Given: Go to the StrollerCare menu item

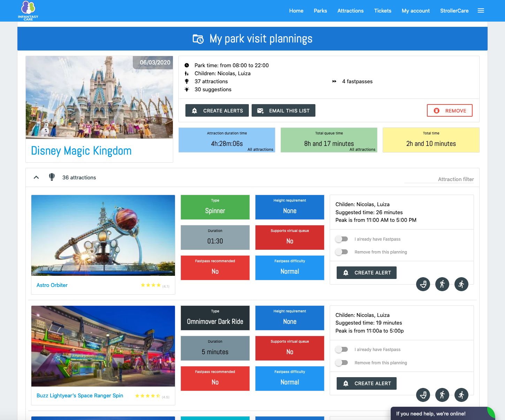Looking at the screenshot, I should tap(454, 11).
